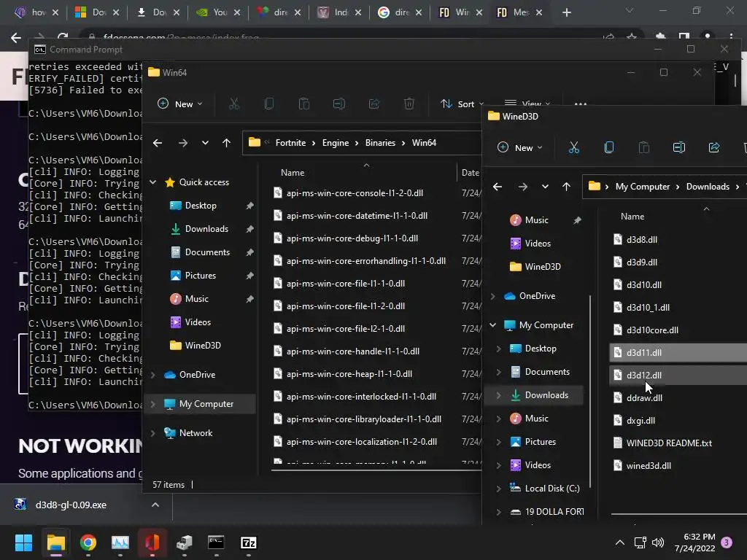Go up one folder level in Win64
The width and height of the screenshot is (747, 560).
tap(226, 143)
